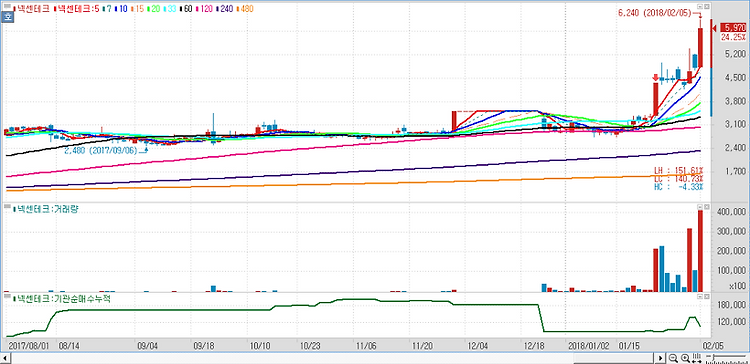Open the institutional net-buy panel menu icon
750x364 pixels.
(x=7, y=297)
